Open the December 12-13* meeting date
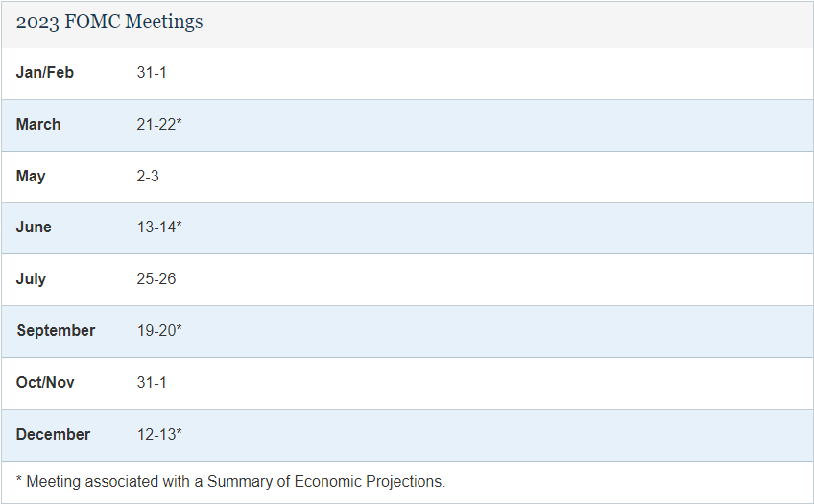 (x=159, y=434)
